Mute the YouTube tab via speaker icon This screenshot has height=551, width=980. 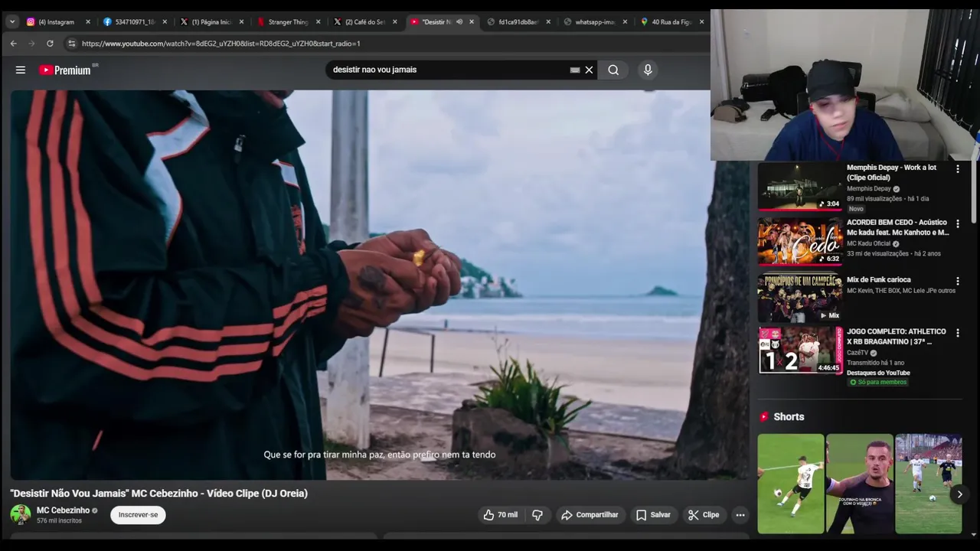click(459, 22)
